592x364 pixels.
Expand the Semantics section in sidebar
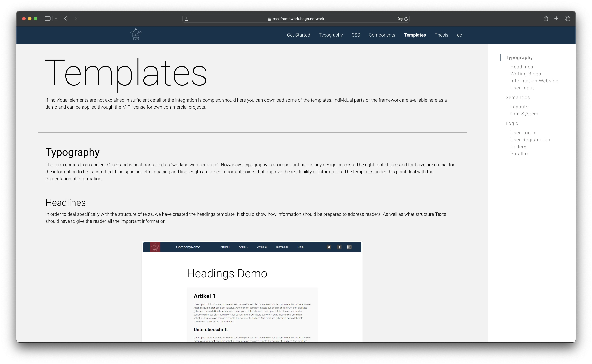tap(518, 98)
